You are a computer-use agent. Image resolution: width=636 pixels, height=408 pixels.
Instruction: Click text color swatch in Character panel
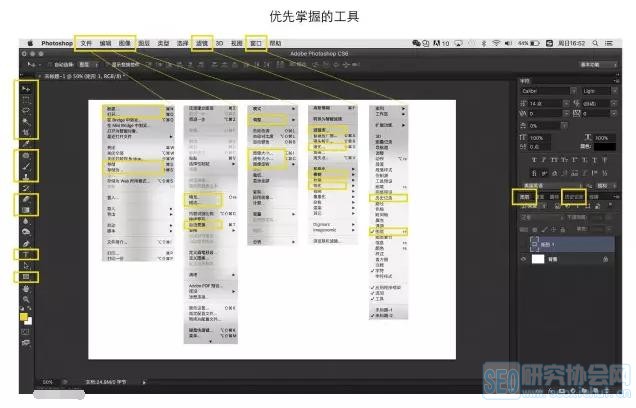[605, 146]
